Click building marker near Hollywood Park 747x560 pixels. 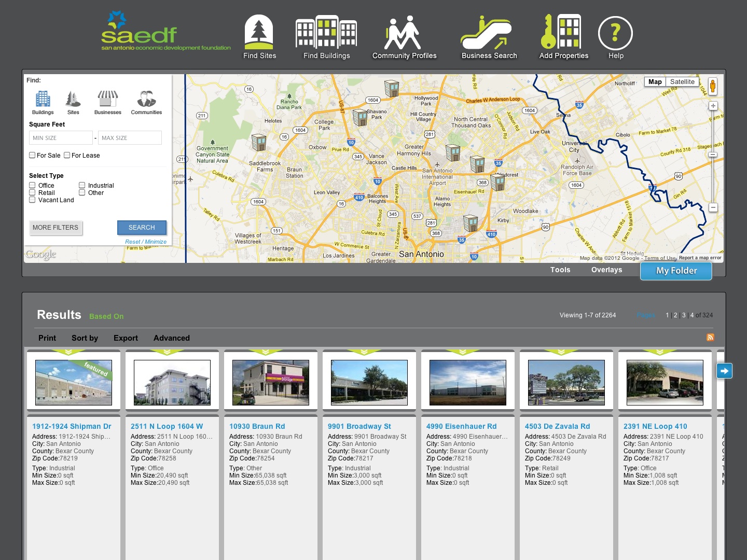click(x=392, y=88)
